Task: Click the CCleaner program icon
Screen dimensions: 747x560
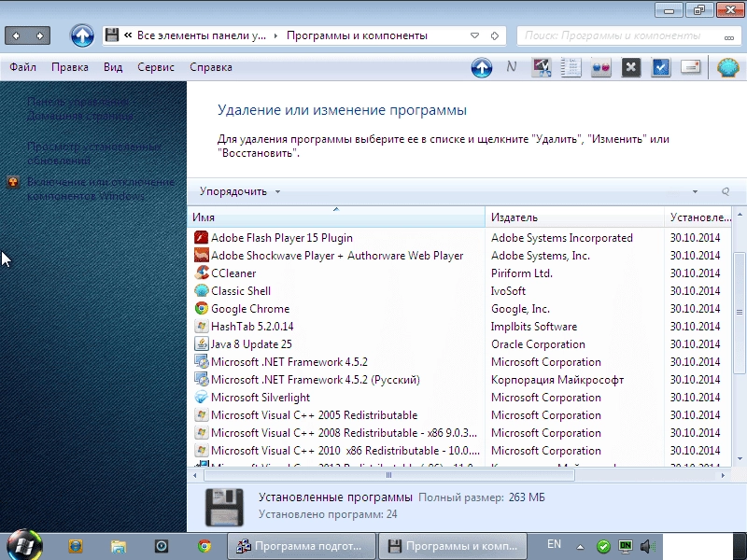Action: (201, 273)
